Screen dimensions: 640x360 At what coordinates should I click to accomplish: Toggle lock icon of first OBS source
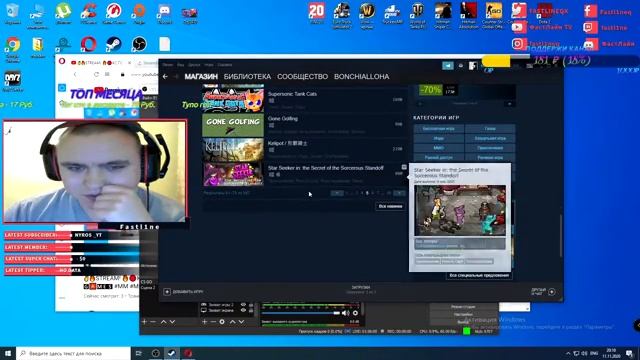pos(251,305)
